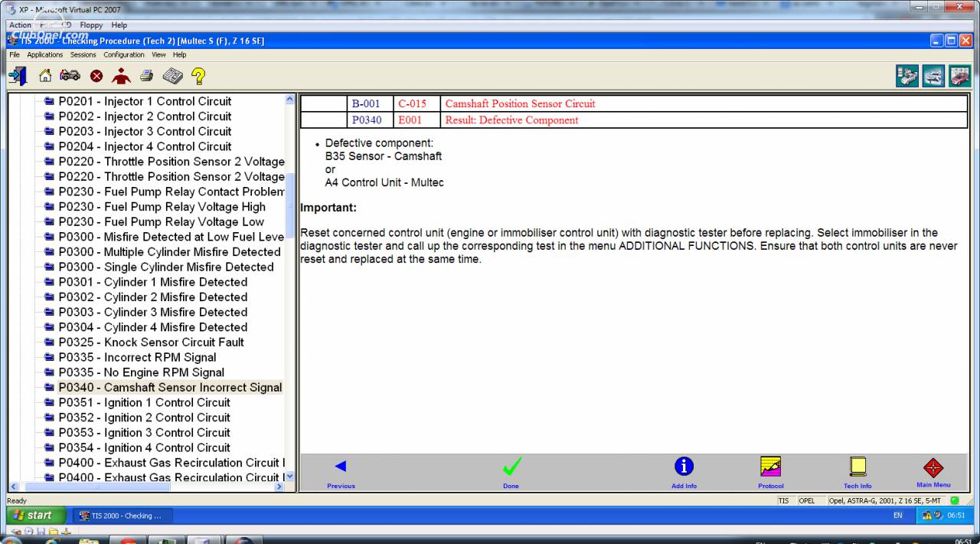The height and width of the screenshot is (544, 980).
Task: Open the Configuration menu
Action: [124, 54]
